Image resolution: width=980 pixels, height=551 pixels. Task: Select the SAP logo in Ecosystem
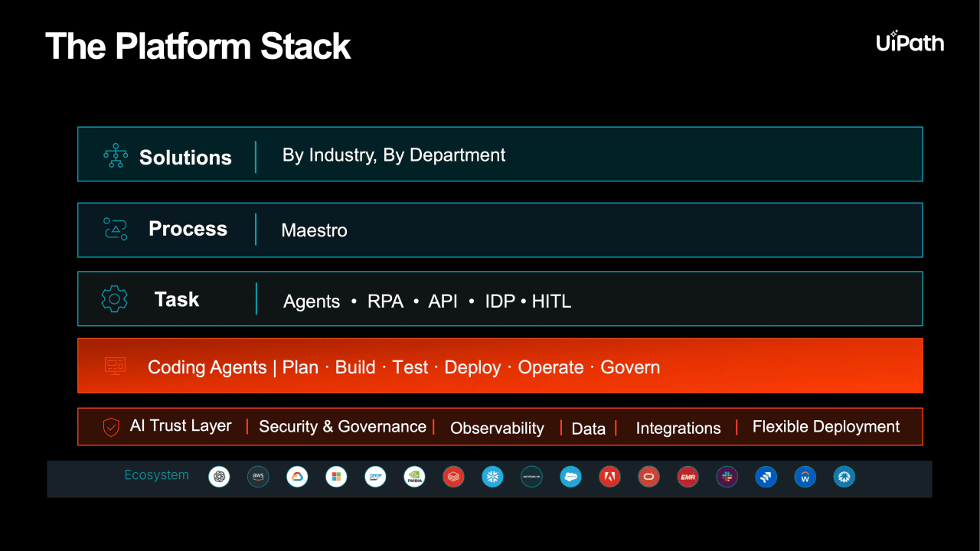pos(375,477)
